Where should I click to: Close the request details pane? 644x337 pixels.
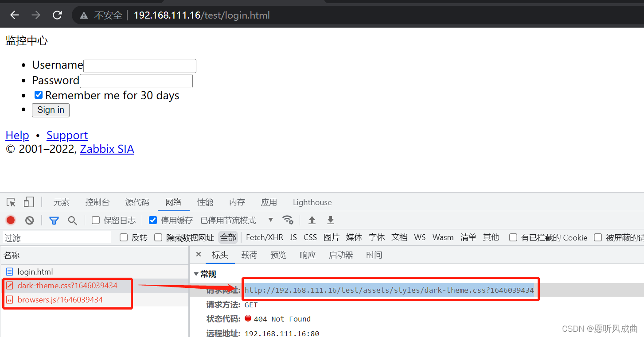[199, 254]
